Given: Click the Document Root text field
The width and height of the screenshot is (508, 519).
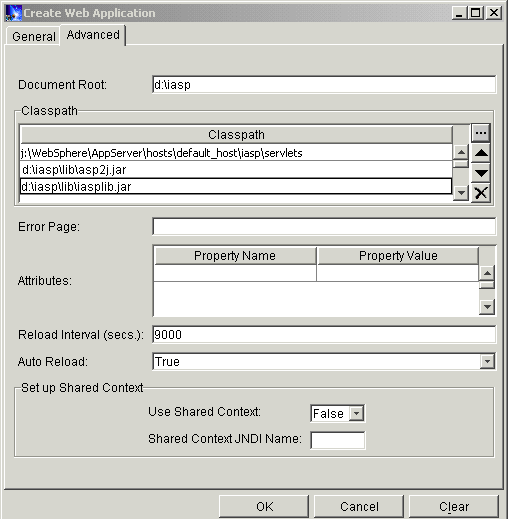Looking at the screenshot, I should (324, 85).
